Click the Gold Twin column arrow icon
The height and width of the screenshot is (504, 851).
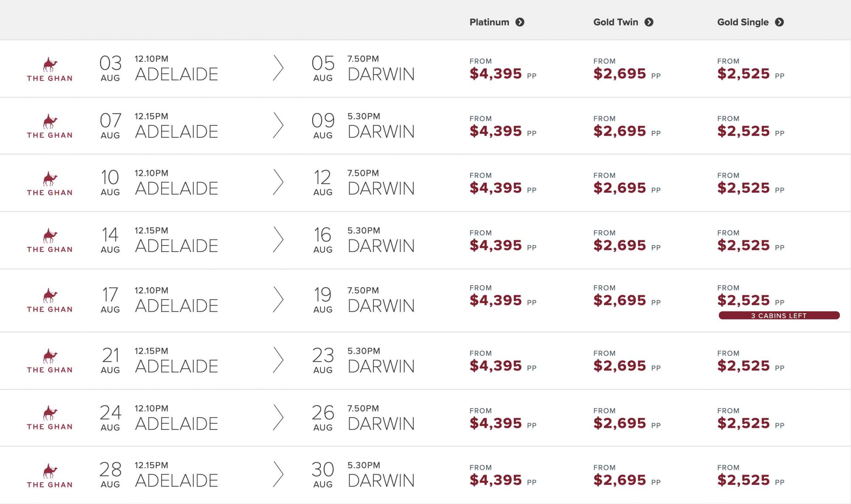pyautogui.click(x=649, y=22)
